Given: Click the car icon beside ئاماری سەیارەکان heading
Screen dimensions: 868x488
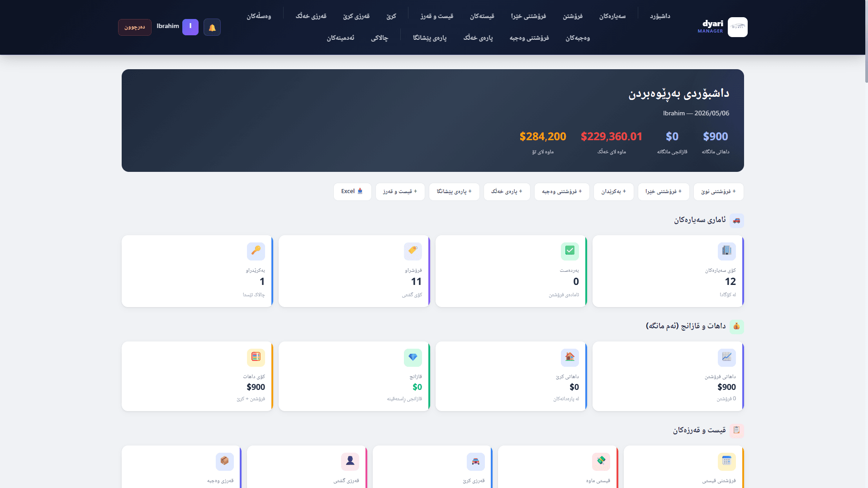Looking at the screenshot, I should pos(737,221).
